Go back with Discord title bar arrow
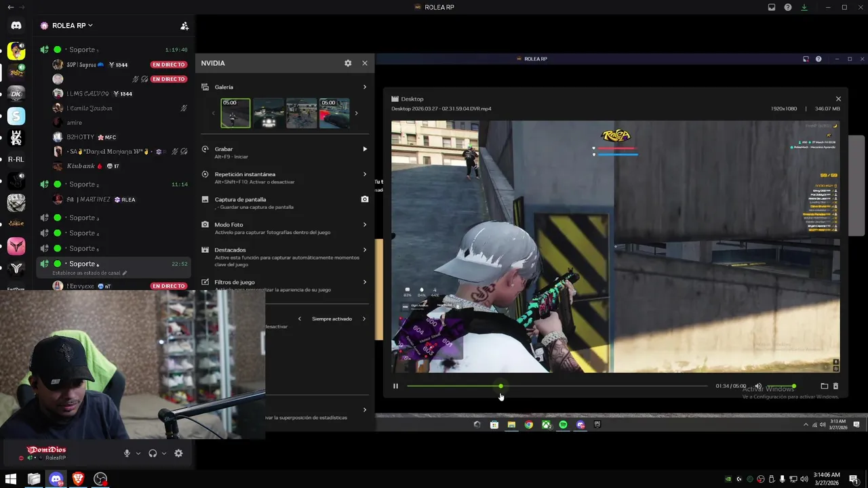This screenshot has width=868, height=488. pyautogui.click(x=10, y=7)
